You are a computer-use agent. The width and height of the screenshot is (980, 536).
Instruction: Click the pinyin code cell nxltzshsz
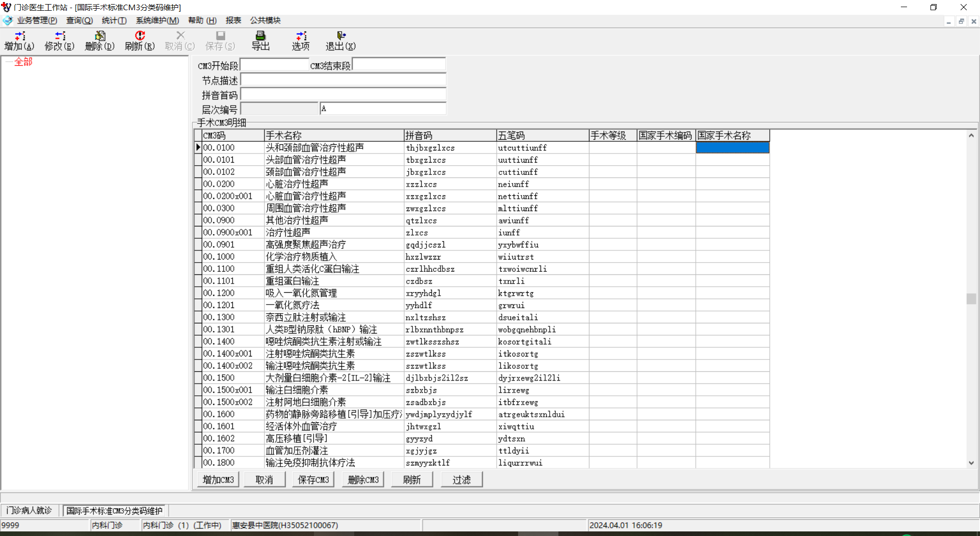450,317
